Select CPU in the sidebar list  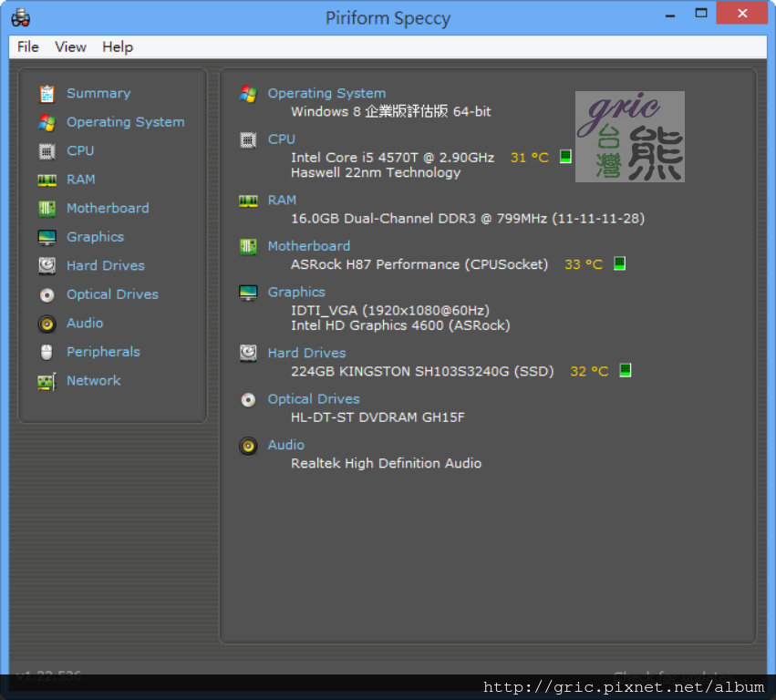coord(80,151)
